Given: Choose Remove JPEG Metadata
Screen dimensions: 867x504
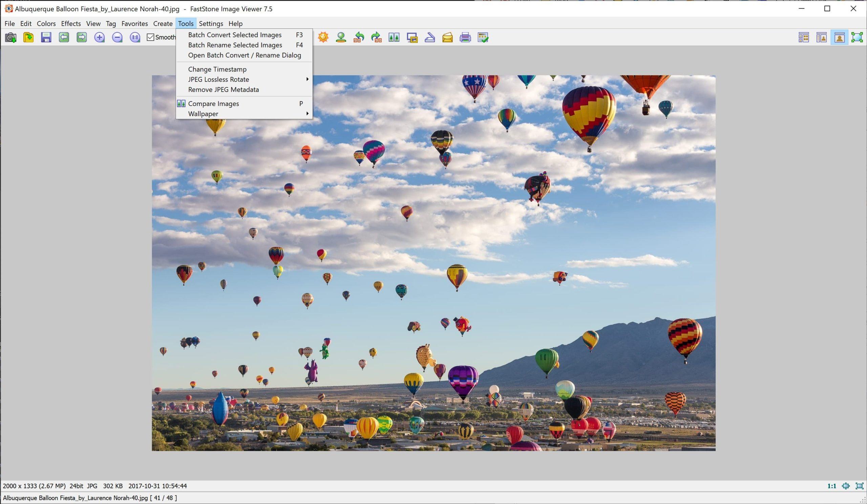Looking at the screenshot, I should pyautogui.click(x=223, y=90).
